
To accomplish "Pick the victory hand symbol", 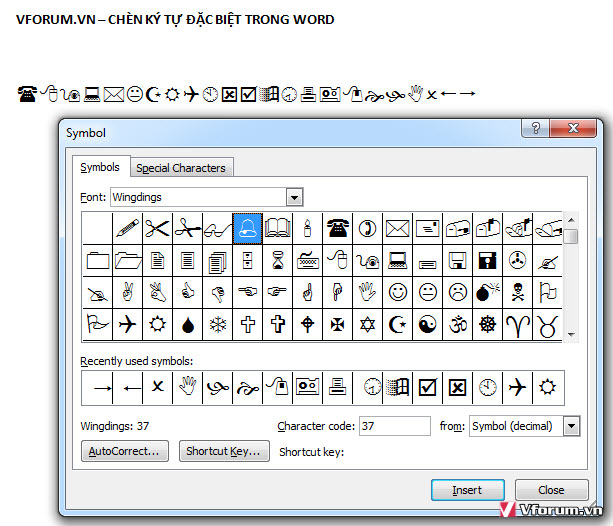I will coord(127,292).
